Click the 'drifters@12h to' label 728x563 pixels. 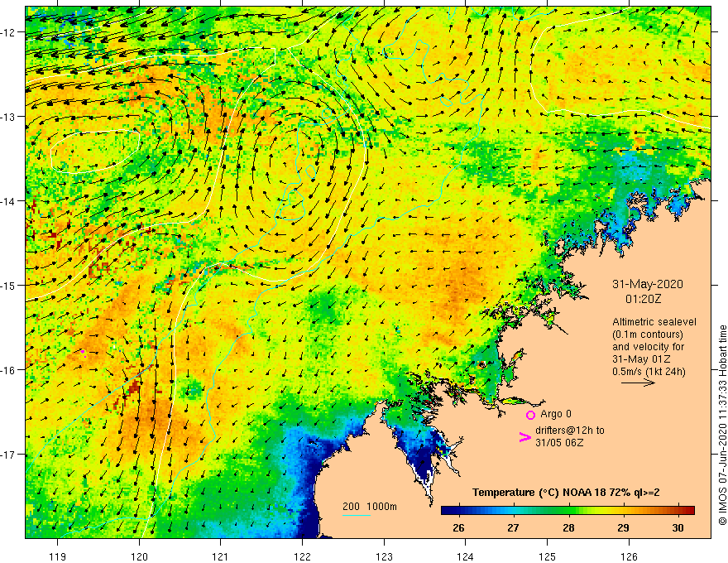pyautogui.click(x=570, y=431)
